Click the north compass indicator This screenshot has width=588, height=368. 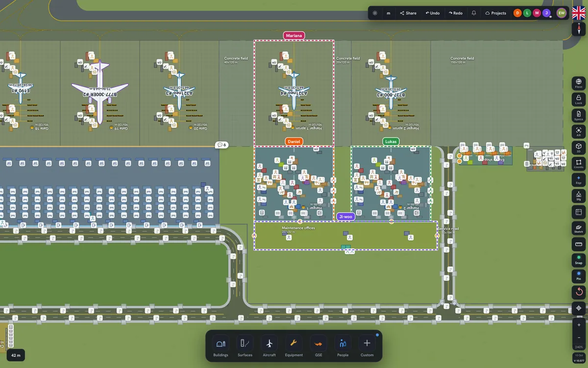tap(579, 29)
